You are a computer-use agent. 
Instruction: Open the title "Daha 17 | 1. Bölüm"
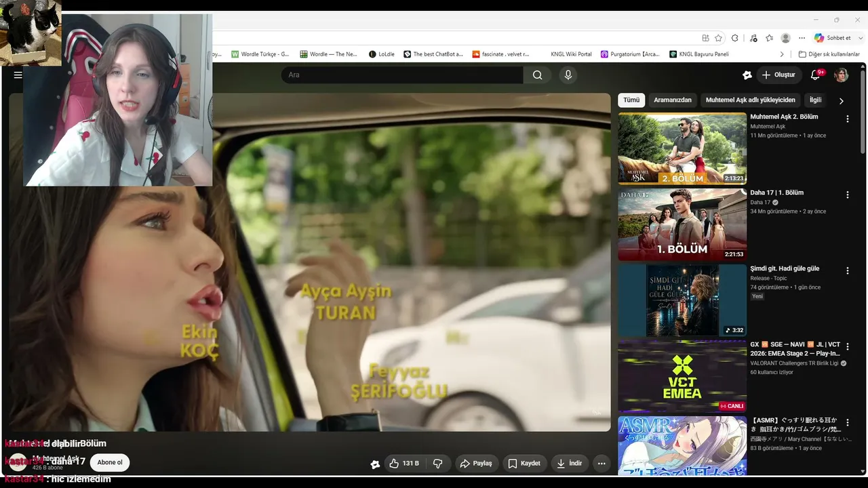point(776,192)
